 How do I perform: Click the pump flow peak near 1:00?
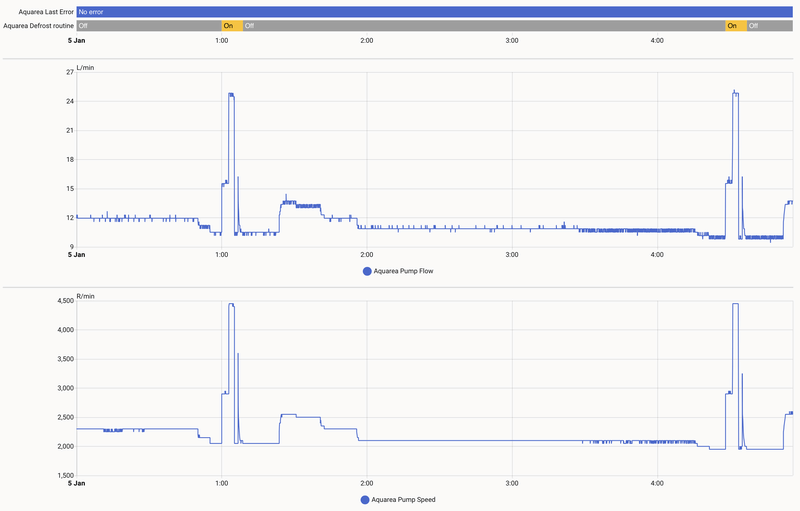231,95
